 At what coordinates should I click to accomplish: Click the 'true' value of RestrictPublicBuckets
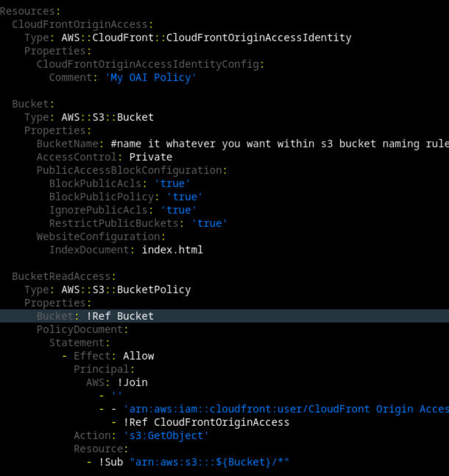coord(209,223)
